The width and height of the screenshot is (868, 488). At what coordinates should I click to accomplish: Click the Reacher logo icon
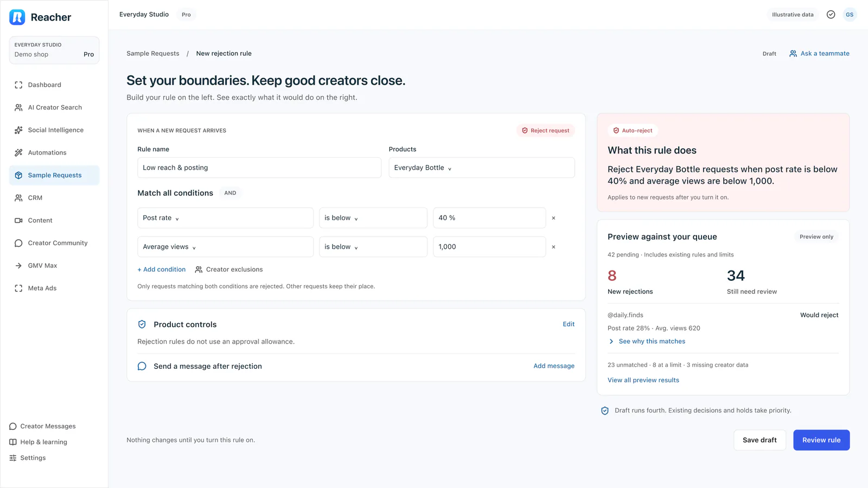[17, 17]
